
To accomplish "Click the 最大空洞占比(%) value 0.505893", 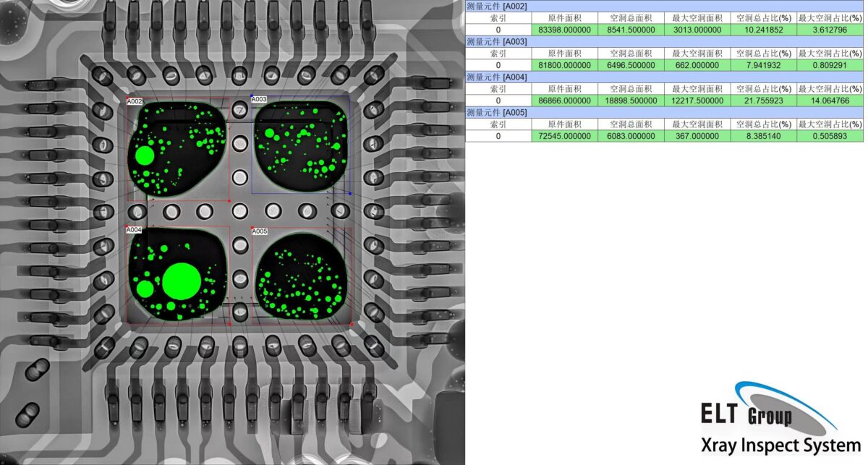I will (829, 135).
